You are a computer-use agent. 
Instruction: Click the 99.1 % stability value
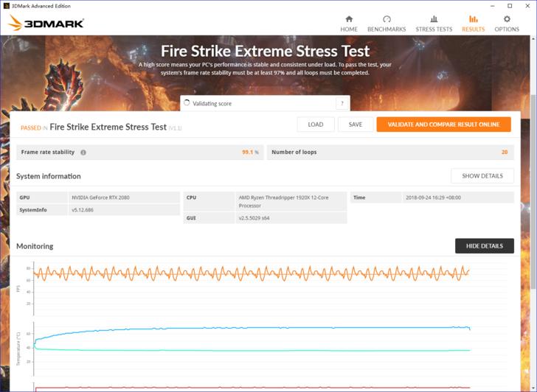point(250,153)
